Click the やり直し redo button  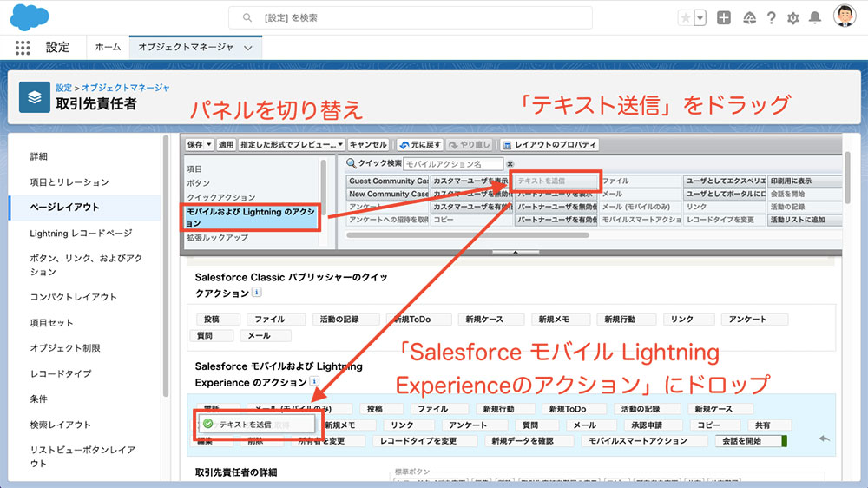[470, 144]
